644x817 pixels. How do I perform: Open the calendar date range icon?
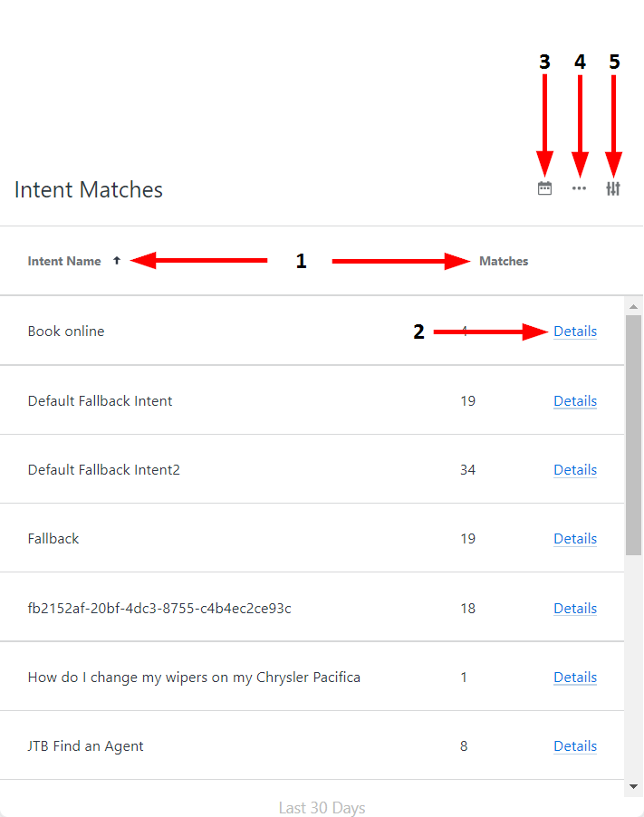[544, 188]
